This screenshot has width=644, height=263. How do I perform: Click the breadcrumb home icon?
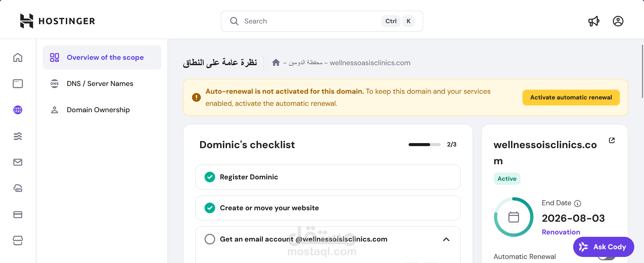276,62
